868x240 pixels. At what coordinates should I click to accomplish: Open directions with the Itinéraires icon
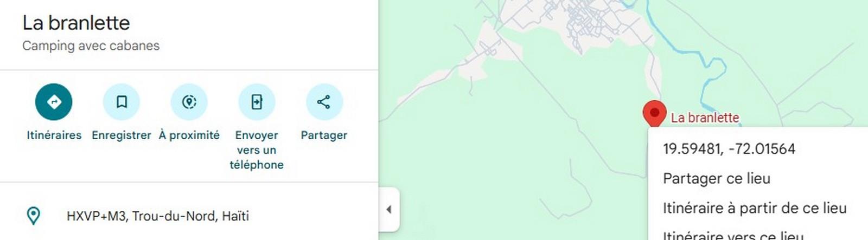tap(54, 102)
